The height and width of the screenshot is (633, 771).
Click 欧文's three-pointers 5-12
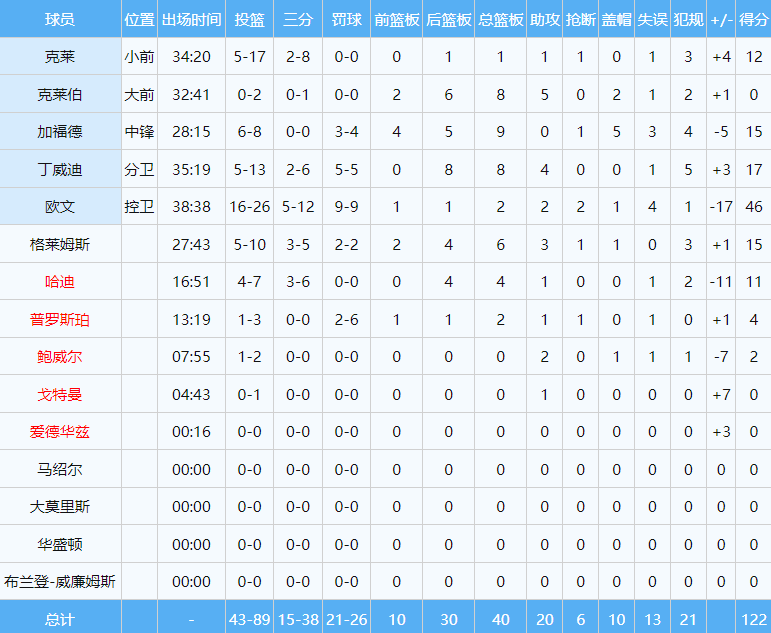point(298,207)
